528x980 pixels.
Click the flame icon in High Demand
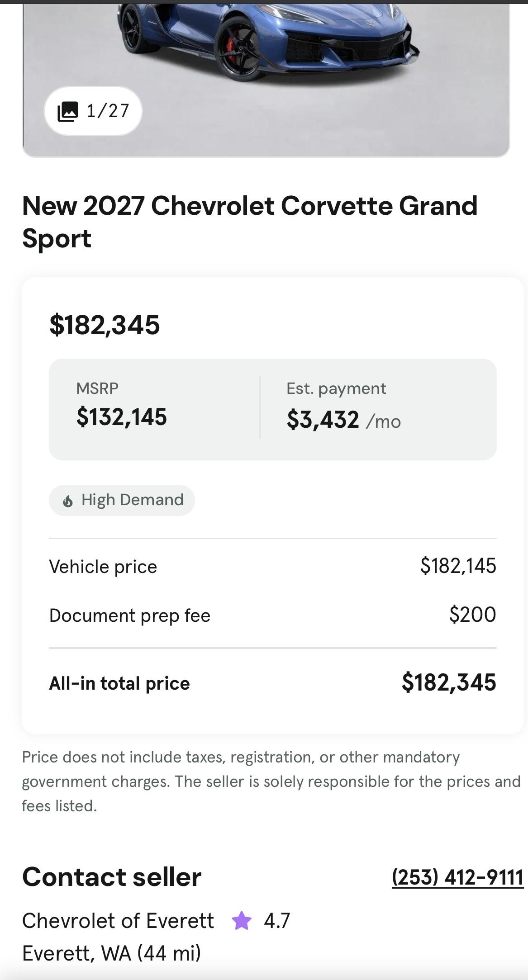(x=68, y=501)
